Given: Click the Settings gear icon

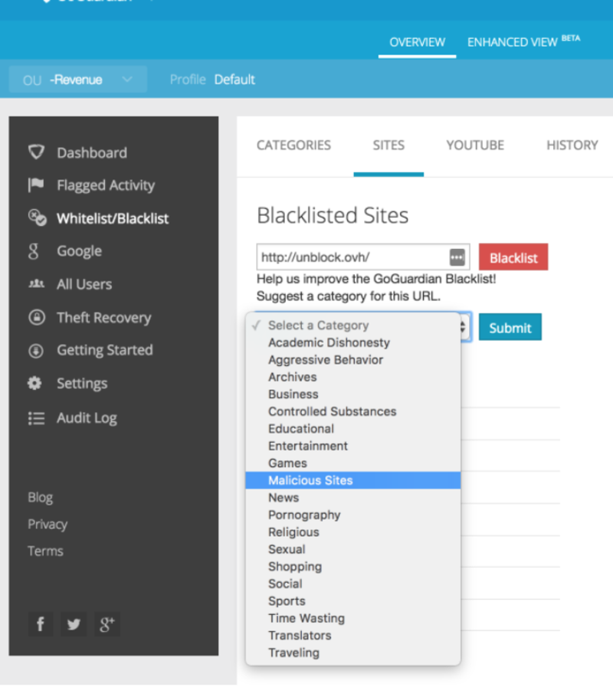Looking at the screenshot, I should 34,383.
